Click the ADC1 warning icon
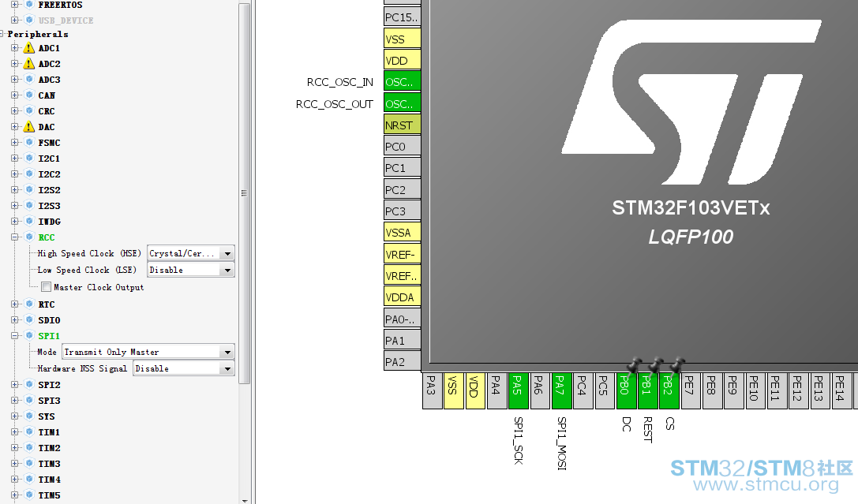 [x=29, y=48]
